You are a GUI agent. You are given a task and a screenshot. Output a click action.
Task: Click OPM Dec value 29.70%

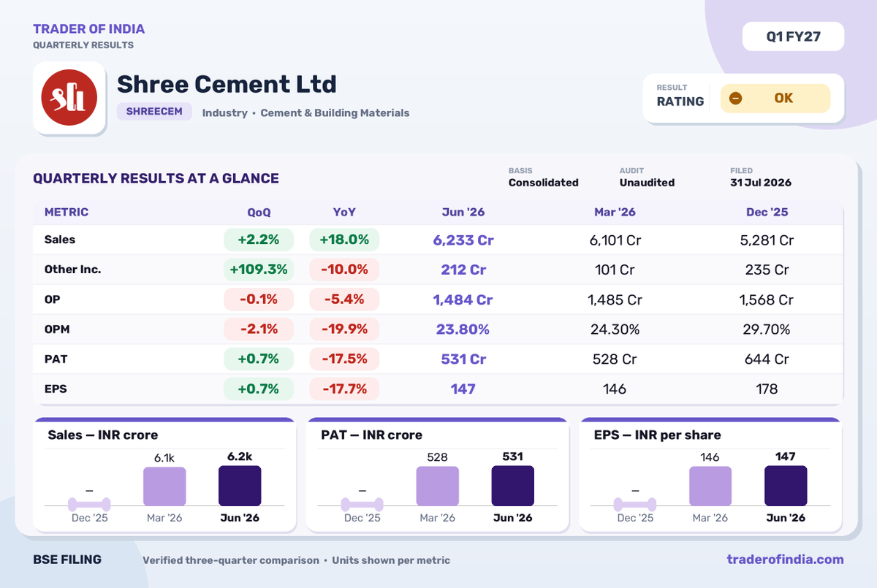(767, 329)
